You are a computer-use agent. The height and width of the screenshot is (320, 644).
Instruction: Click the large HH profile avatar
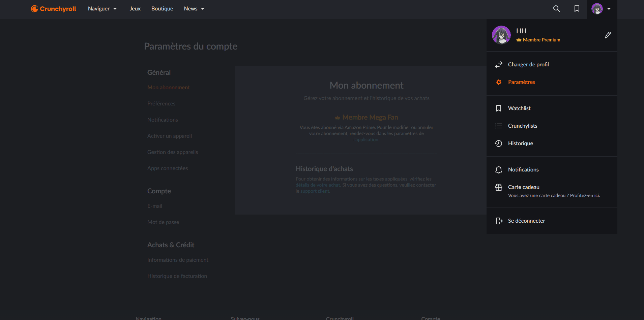point(501,35)
